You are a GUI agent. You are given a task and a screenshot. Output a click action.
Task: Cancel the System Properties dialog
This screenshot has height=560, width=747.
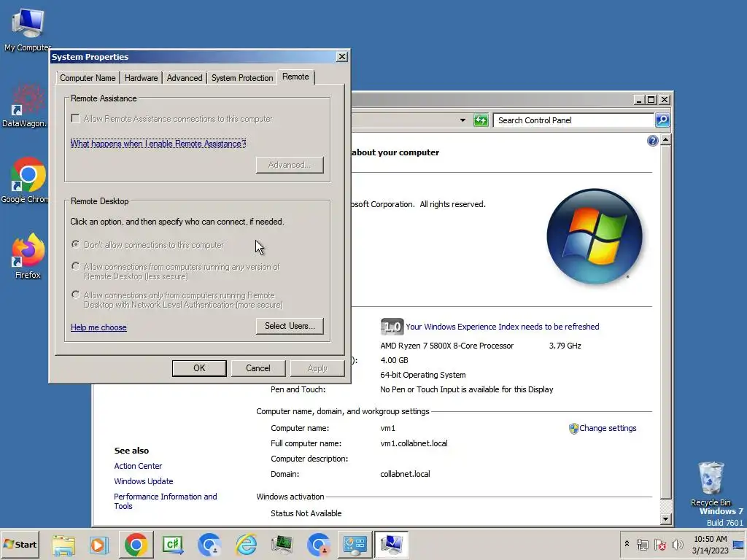click(x=258, y=368)
